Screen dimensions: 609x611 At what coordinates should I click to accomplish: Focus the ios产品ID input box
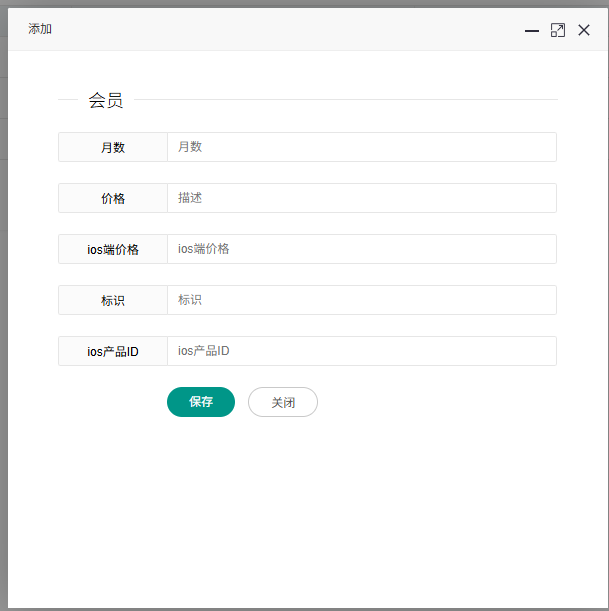(x=361, y=351)
